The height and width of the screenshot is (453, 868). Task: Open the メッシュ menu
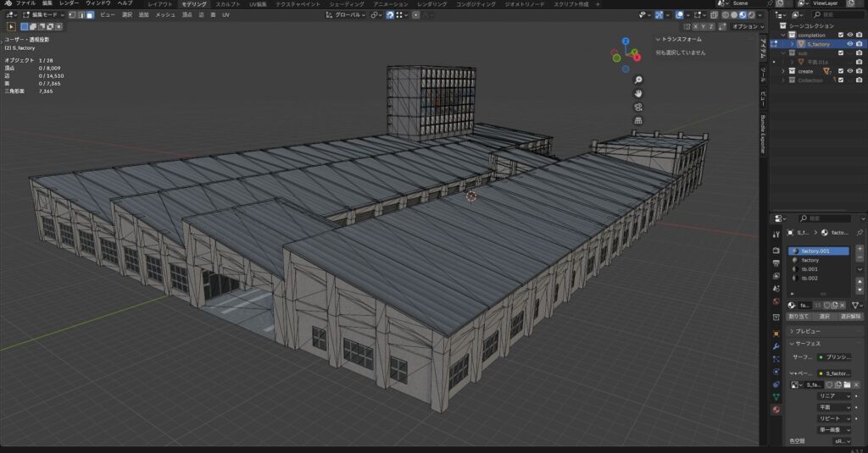click(x=165, y=14)
